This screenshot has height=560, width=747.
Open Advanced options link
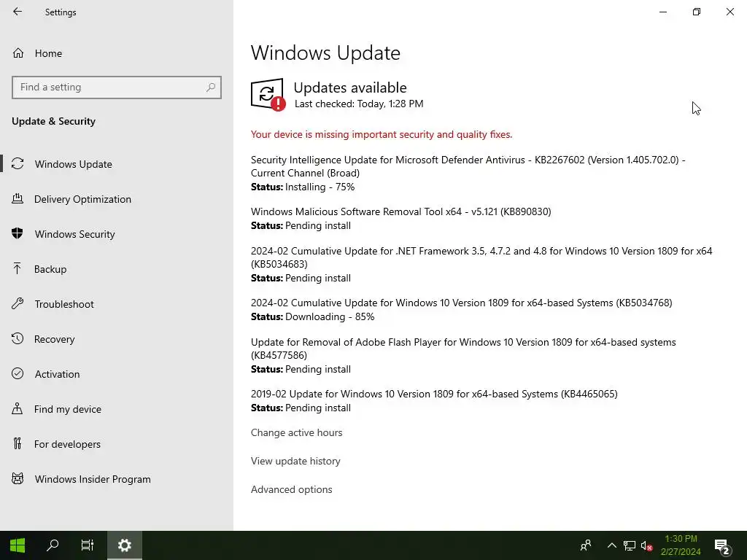pos(292,489)
